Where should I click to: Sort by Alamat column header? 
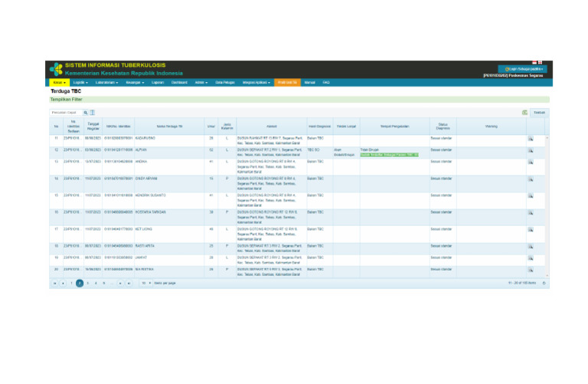coord(272,126)
